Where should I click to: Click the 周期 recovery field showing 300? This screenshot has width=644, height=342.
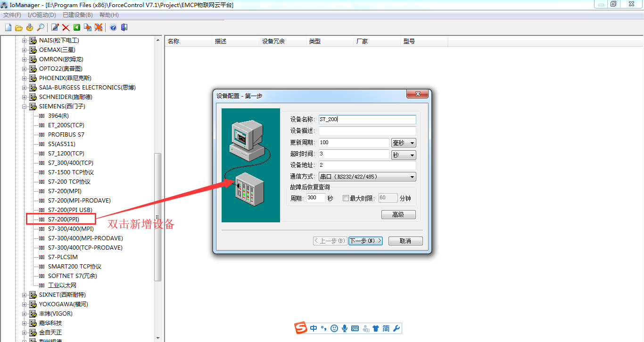(x=315, y=198)
